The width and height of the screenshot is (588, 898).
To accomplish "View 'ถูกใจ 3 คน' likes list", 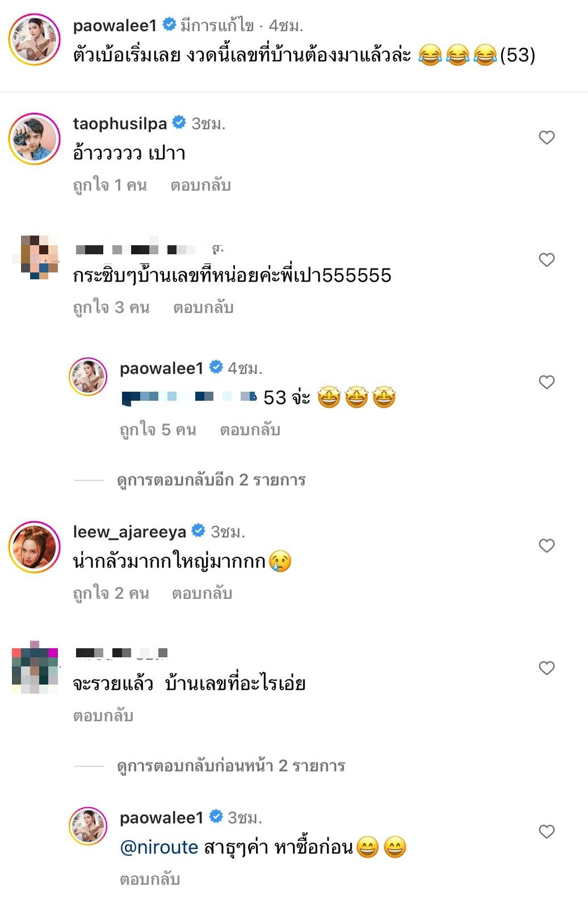I will tap(111, 308).
